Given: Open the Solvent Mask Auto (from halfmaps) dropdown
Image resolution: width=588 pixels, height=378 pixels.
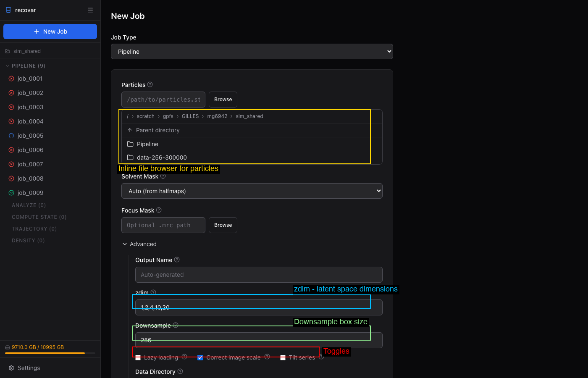Looking at the screenshot, I should (252, 191).
